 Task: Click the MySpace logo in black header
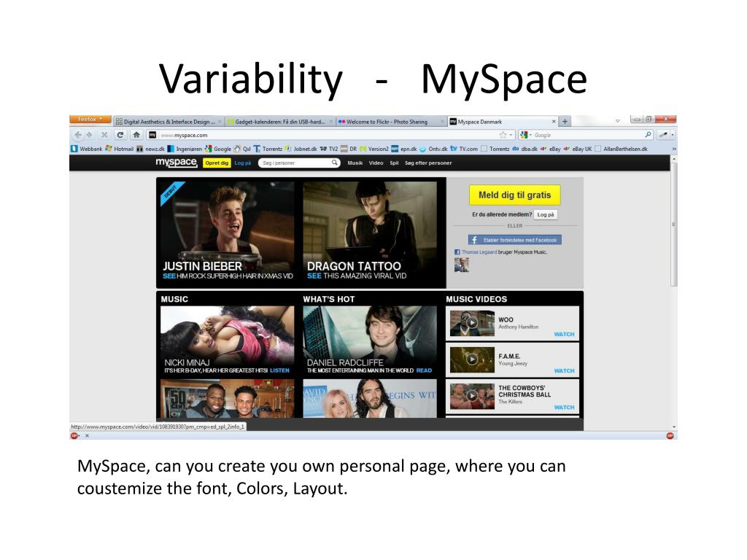177,163
